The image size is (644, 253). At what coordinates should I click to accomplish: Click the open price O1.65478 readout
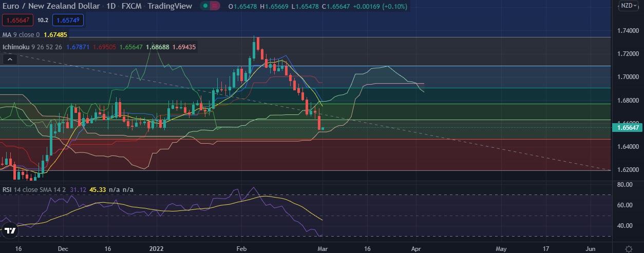pos(243,6)
